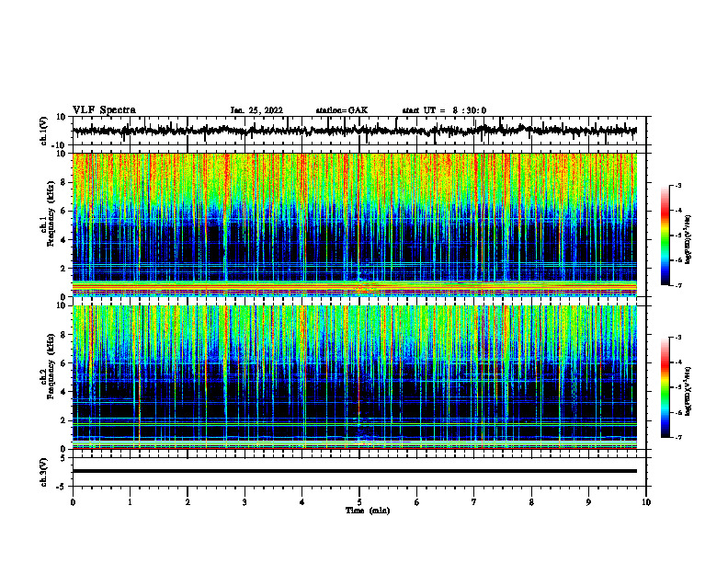Click the time axis tick label '5'
The image size is (728, 563).
point(359,502)
